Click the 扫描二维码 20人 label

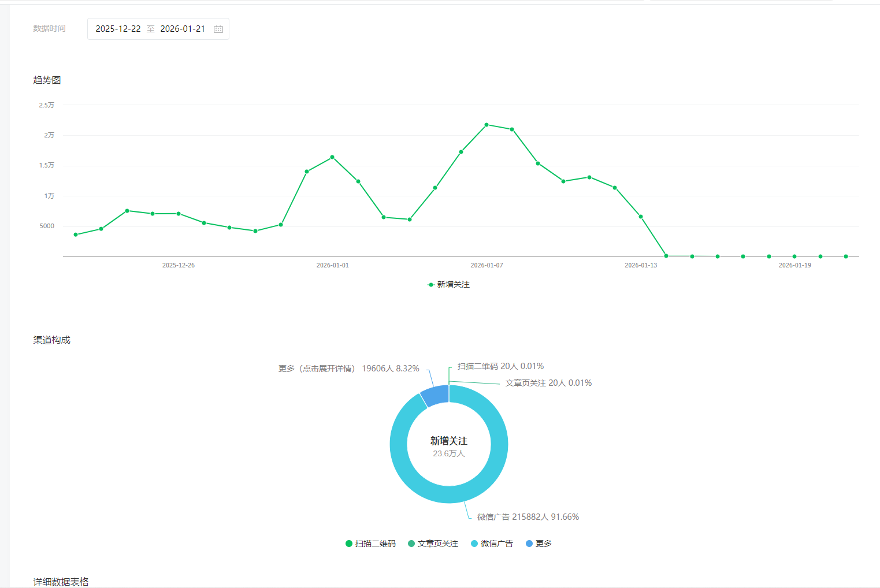(500, 366)
